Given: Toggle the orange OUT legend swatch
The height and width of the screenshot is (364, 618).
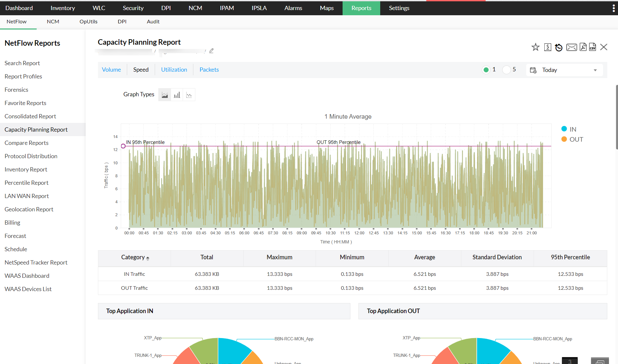Looking at the screenshot, I should tap(564, 139).
